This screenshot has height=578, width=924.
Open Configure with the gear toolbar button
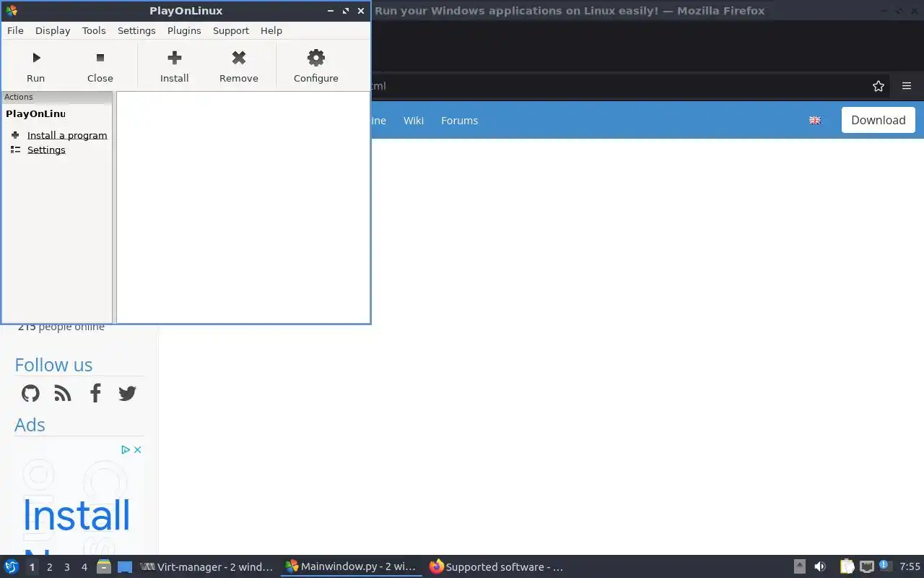(315, 66)
